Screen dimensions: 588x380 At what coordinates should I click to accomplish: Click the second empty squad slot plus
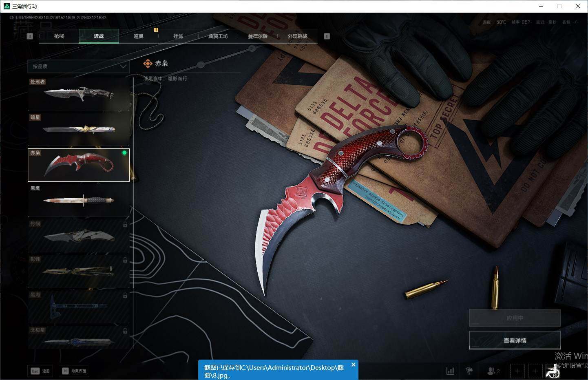535,371
